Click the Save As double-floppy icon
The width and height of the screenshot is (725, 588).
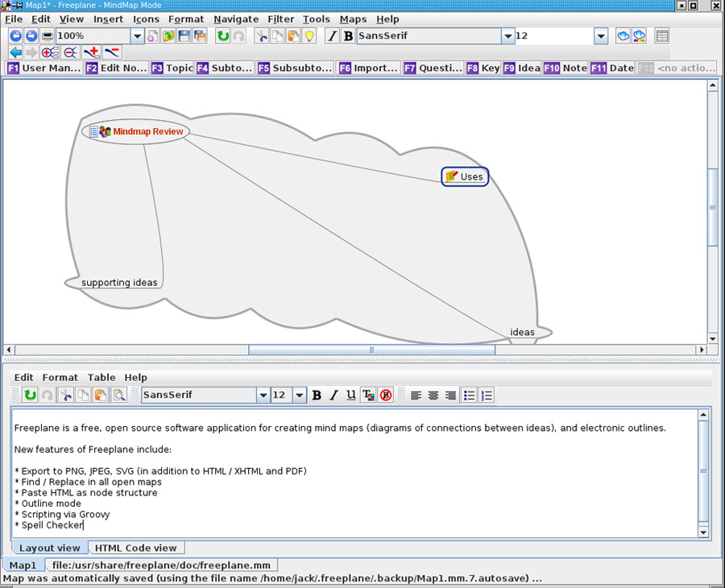pos(200,35)
